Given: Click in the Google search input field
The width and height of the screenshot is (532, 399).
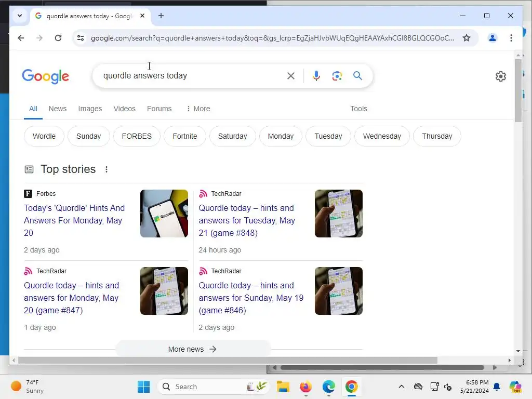Looking at the screenshot, I should pos(192,76).
